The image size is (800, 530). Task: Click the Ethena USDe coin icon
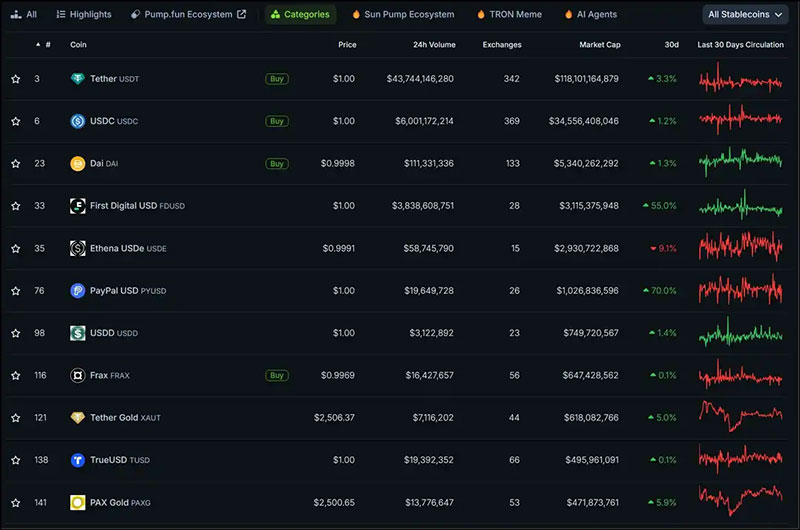tap(77, 248)
